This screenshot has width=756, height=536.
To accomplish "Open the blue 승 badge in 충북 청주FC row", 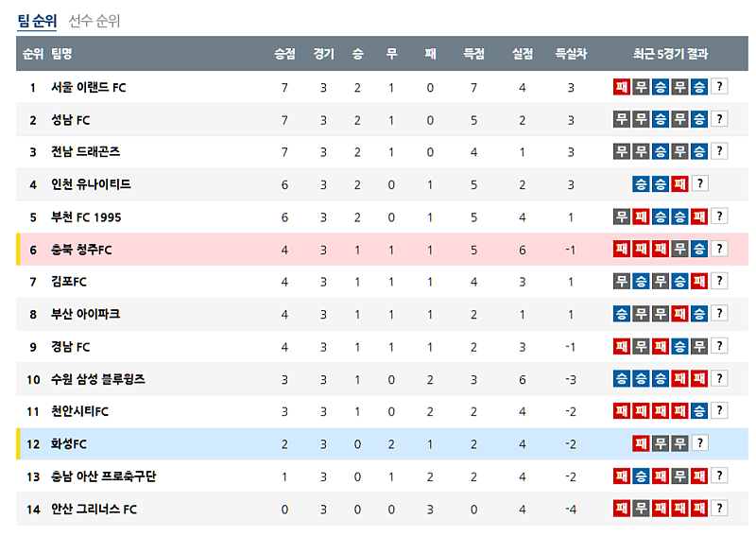I will (x=698, y=249).
